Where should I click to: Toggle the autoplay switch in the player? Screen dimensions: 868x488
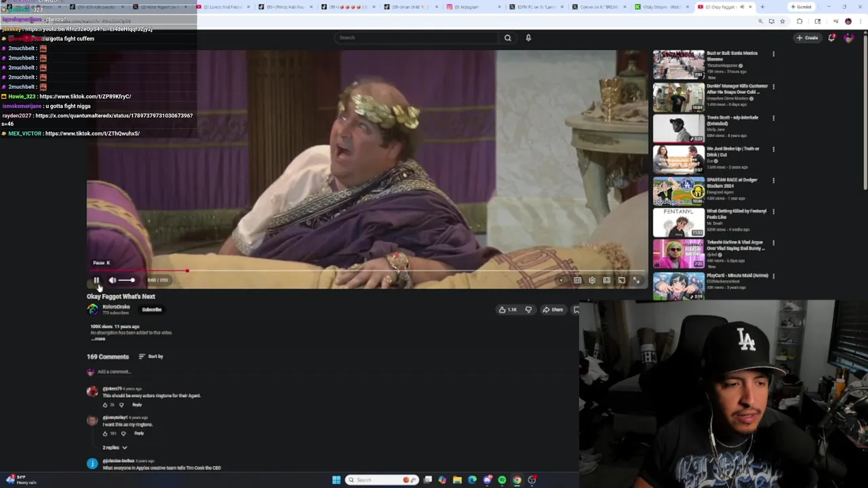pyautogui.click(x=561, y=280)
